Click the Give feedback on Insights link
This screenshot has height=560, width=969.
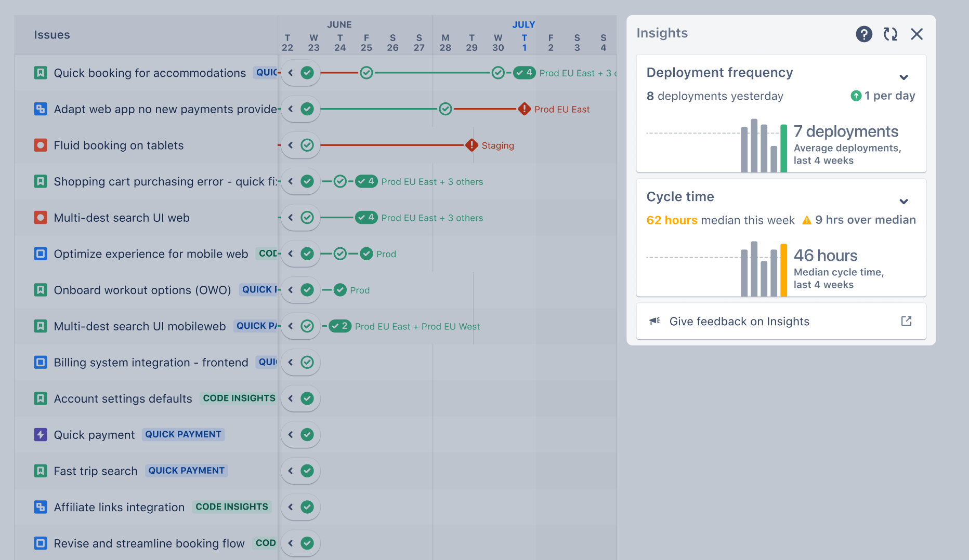point(739,321)
